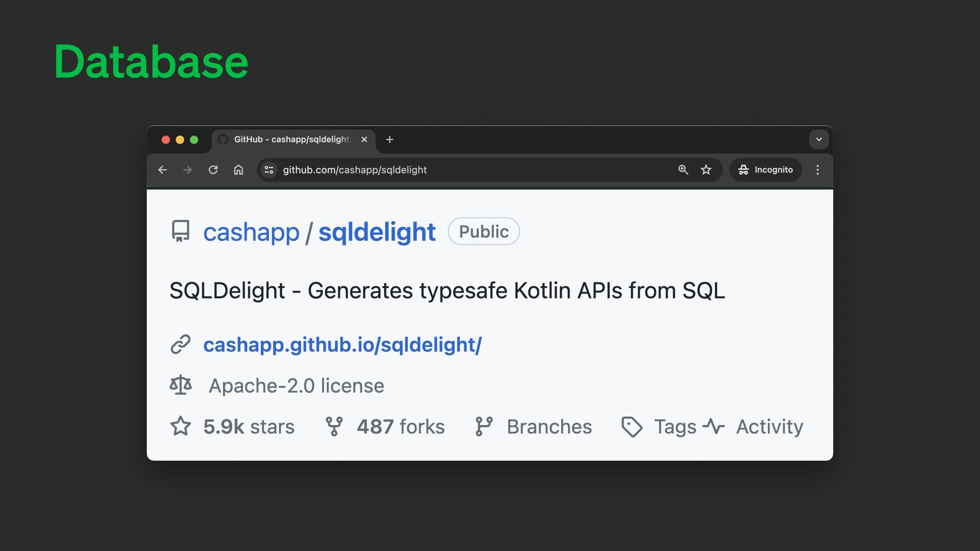Bookmark this page with the star icon
The height and width of the screenshot is (551, 980).
point(706,170)
